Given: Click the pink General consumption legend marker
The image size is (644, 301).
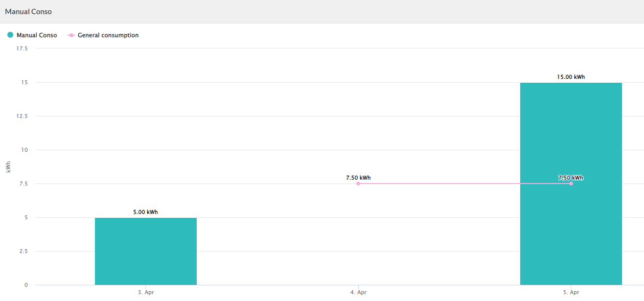Looking at the screenshot, I should (x=71, y=35).
